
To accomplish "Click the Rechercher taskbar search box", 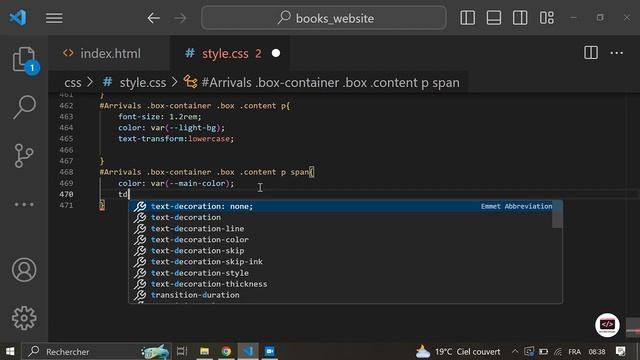I will click(x=96, y=351).
